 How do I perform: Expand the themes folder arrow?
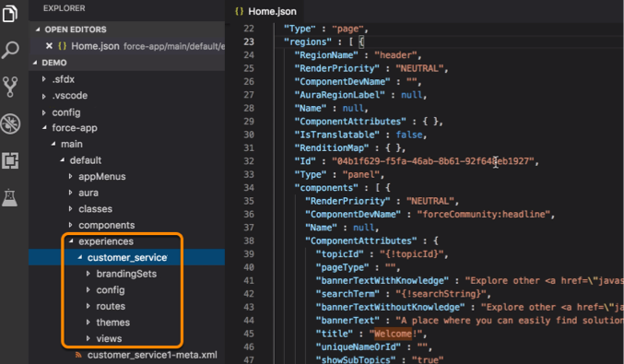click(88, 323)
